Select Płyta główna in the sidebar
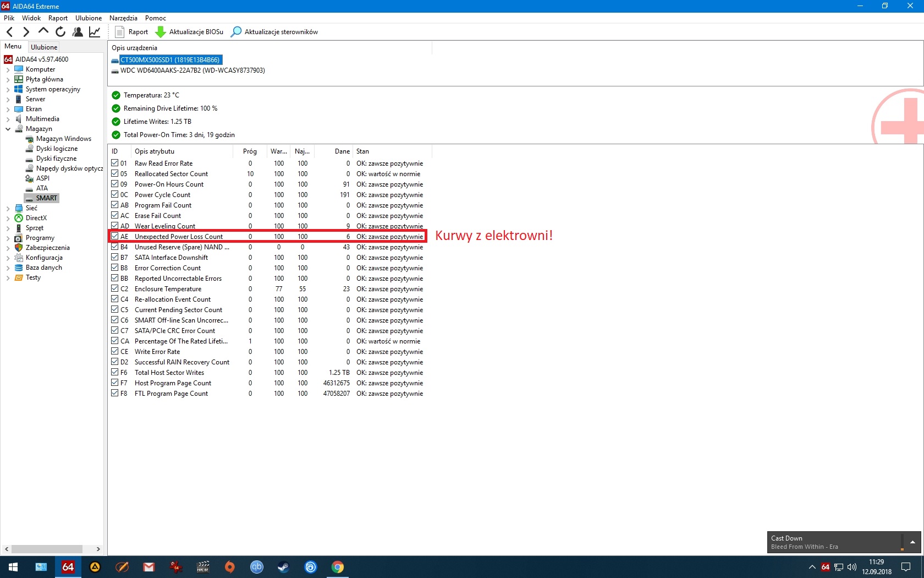 (x=44, y=79)
